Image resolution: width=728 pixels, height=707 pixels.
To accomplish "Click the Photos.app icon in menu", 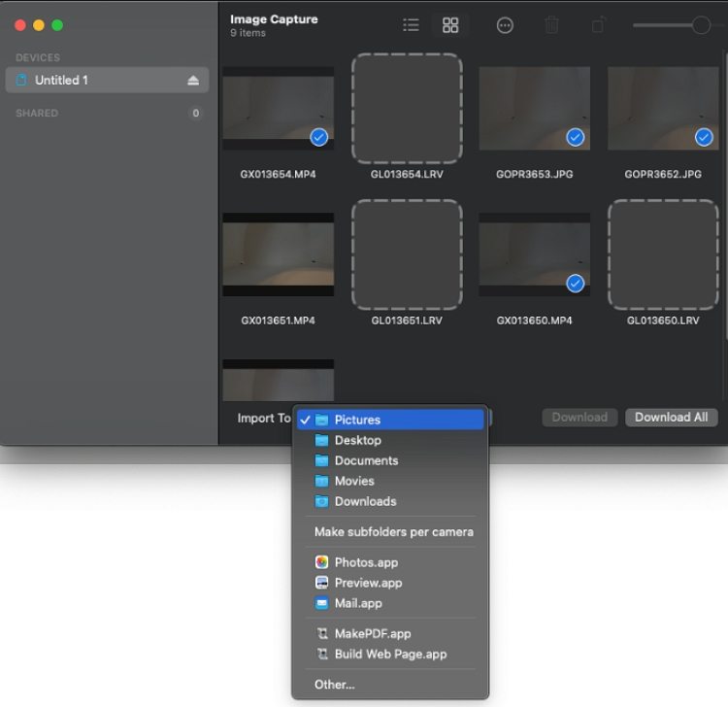I will click(321, 562).
